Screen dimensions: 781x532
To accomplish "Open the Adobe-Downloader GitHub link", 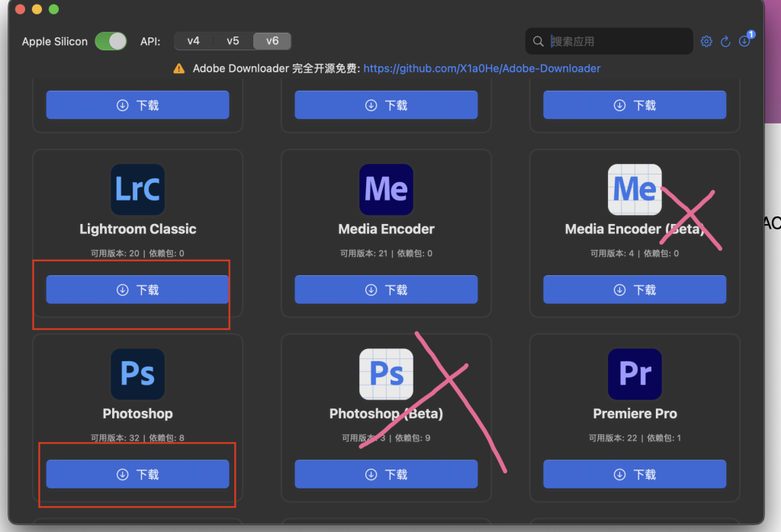I will pyautogui.click(x=481, y=69).
